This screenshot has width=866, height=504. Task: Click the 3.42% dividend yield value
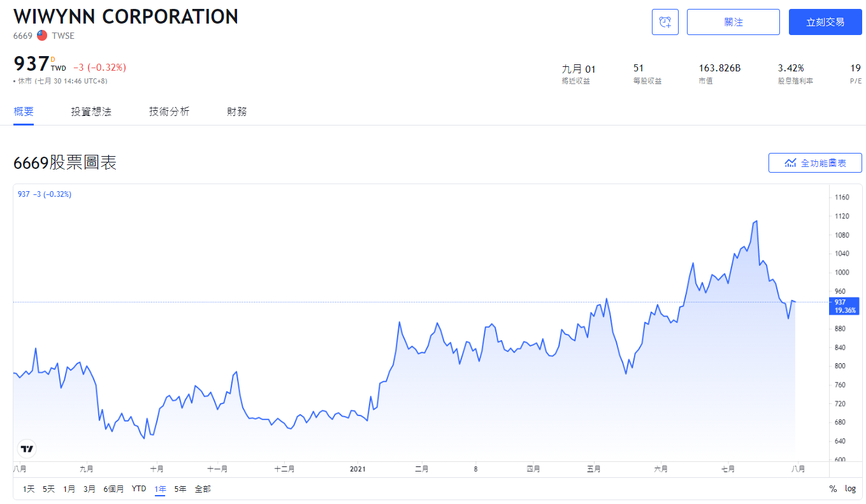tap(791, 68)
